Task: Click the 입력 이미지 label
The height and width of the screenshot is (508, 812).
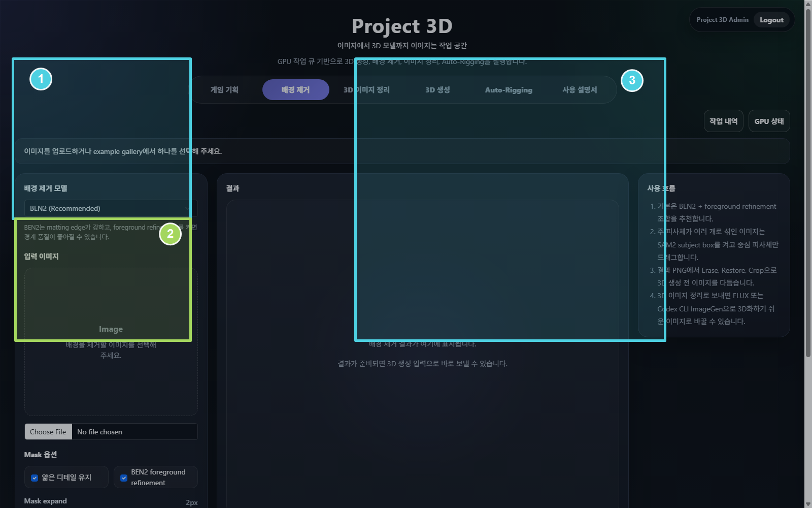Action: coord(41,256)
